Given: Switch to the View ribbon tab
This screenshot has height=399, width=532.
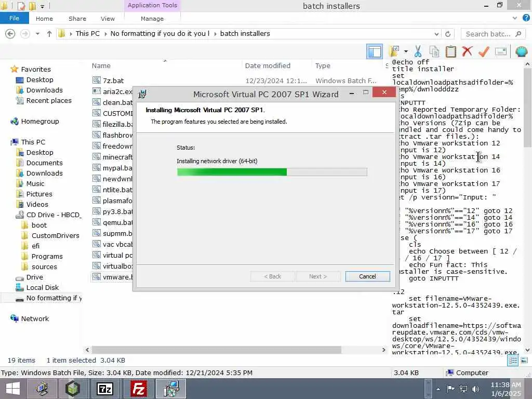Looking at the screenshot, I should pos(108,19).
